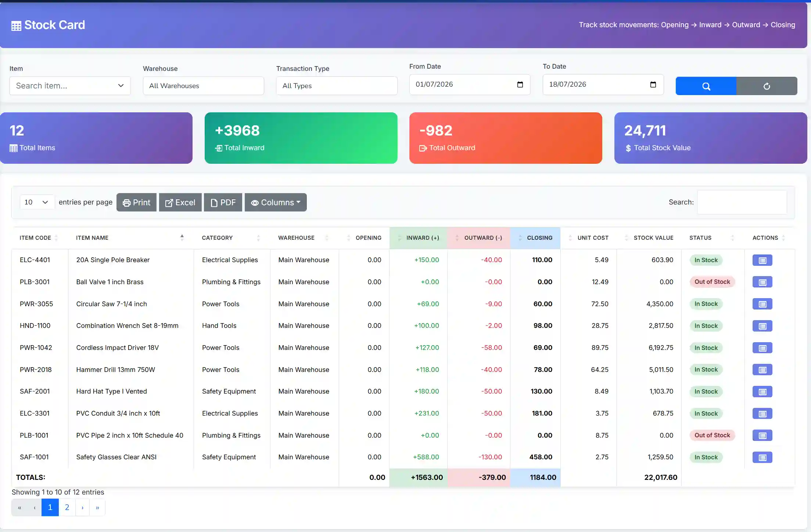Click the Total Outward summary card
The width and height of the screenshot is (811, 532).
pos(506,138)
